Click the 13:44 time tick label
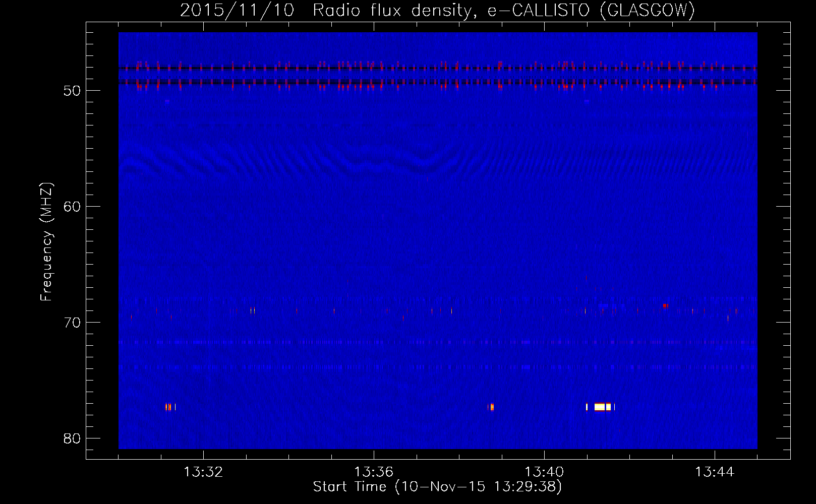This screenshot has width=816, height=504. (715, 472)
